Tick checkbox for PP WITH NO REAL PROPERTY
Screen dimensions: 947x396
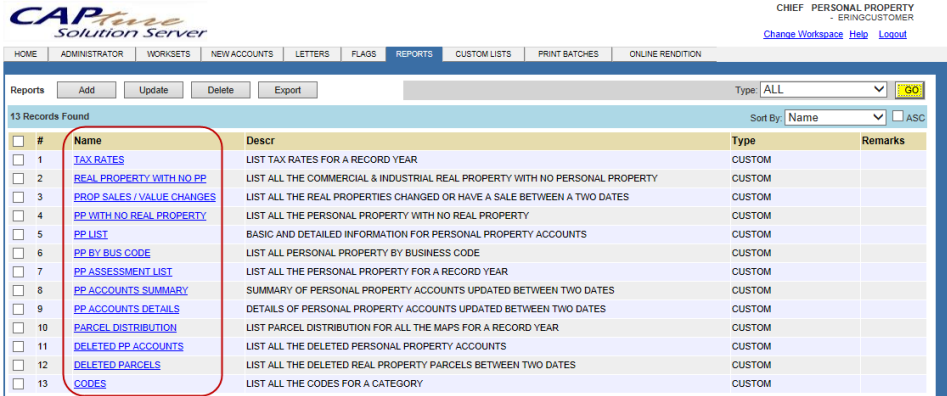19,216
